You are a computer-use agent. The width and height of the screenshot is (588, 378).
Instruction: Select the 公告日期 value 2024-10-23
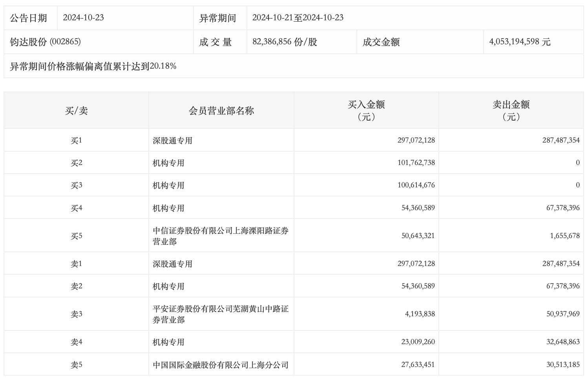click(83, 18)
